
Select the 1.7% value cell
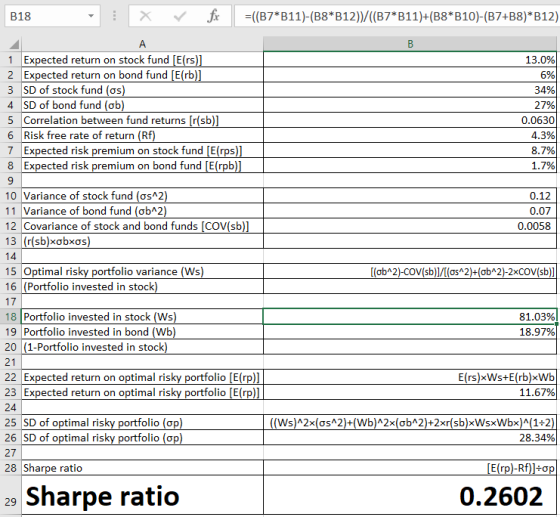[410, 165]
